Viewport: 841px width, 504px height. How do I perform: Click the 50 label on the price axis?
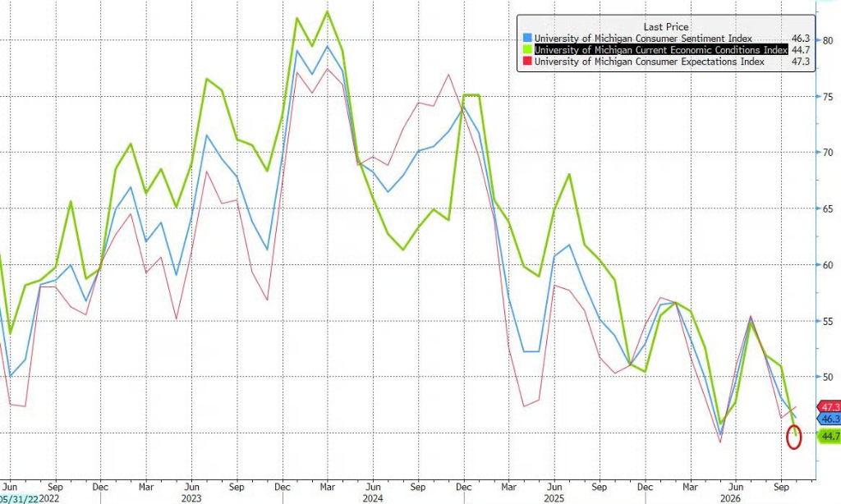[828, 377]
